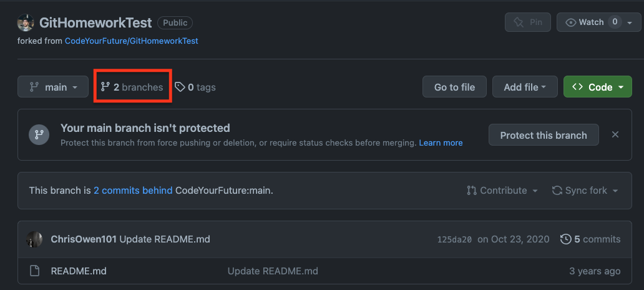
Task: Open the Watch notifications dropdown
Action: click(598, 22)
